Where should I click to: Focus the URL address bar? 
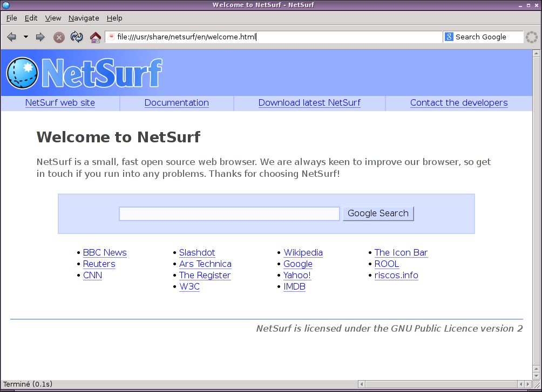coord(273,37)
